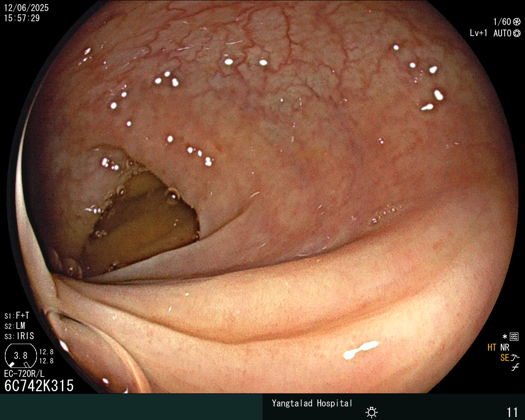This screenshot has width=525, height=420.
Task: Click the S3: IRIS switch assignment
Action: (x=19, y=336)
